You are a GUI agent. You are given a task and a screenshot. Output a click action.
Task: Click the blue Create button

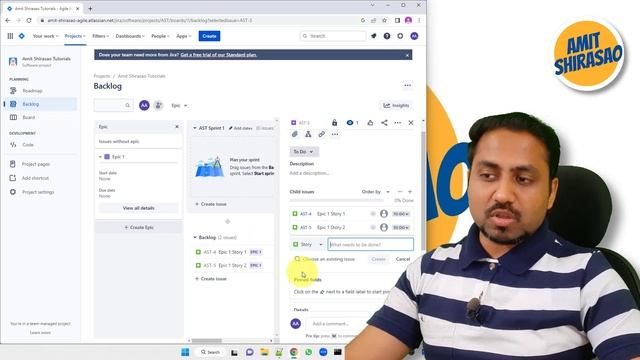tap(209, 36)
